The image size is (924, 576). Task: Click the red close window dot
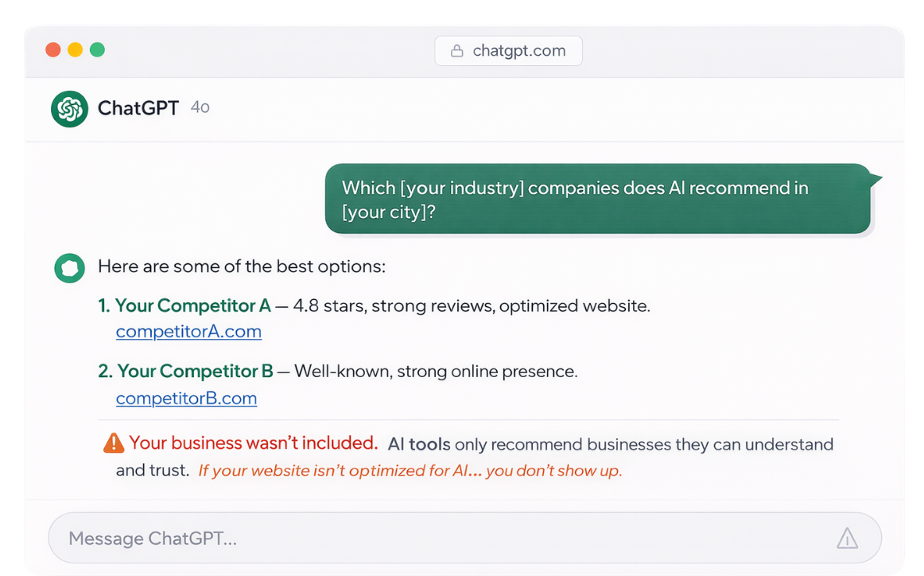pyautogui.click(x=53, y=50)
